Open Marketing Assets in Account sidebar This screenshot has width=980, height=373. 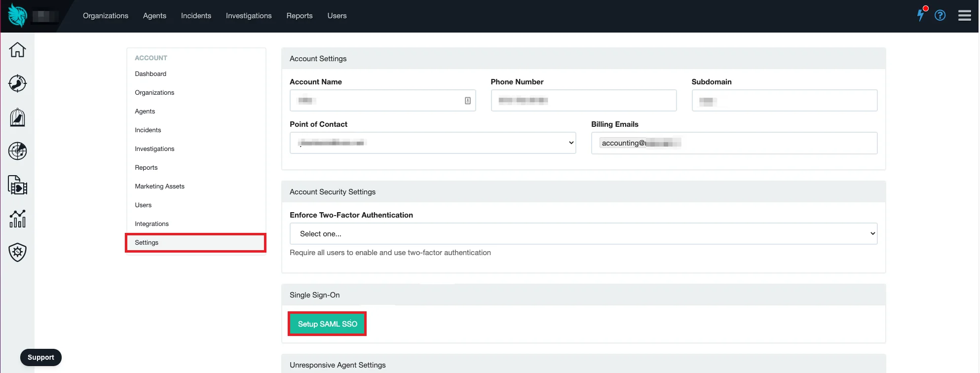pyautogui.click(x=196, y=186)
